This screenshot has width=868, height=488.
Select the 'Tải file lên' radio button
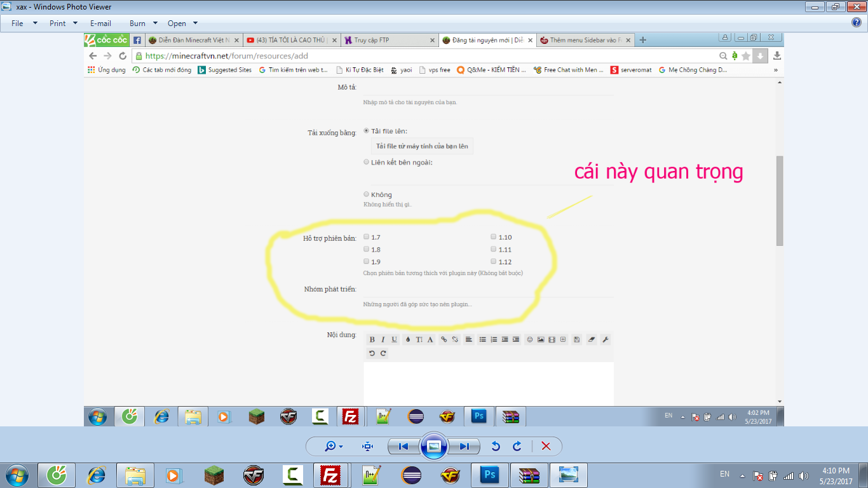366,131
